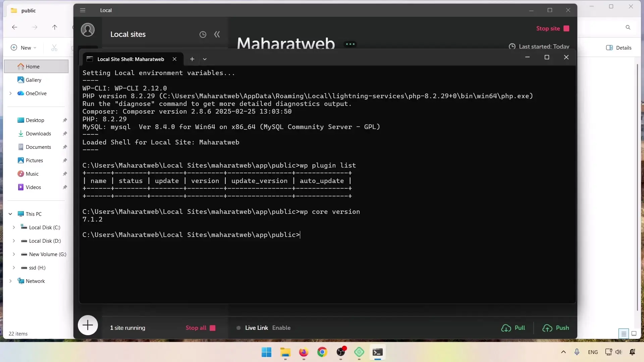Expand Local Disk (C:) node
This screenshot has width=644, height=362.
[14, 227]
